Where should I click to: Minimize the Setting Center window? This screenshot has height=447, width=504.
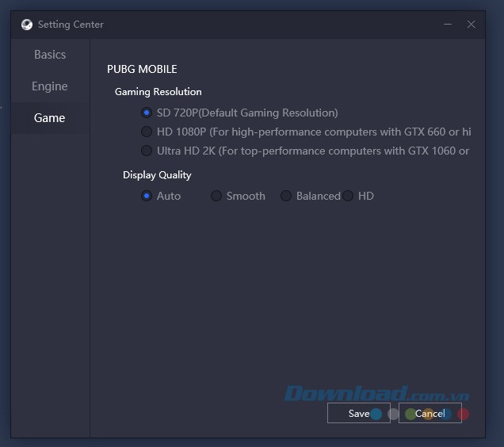point(449,25)
